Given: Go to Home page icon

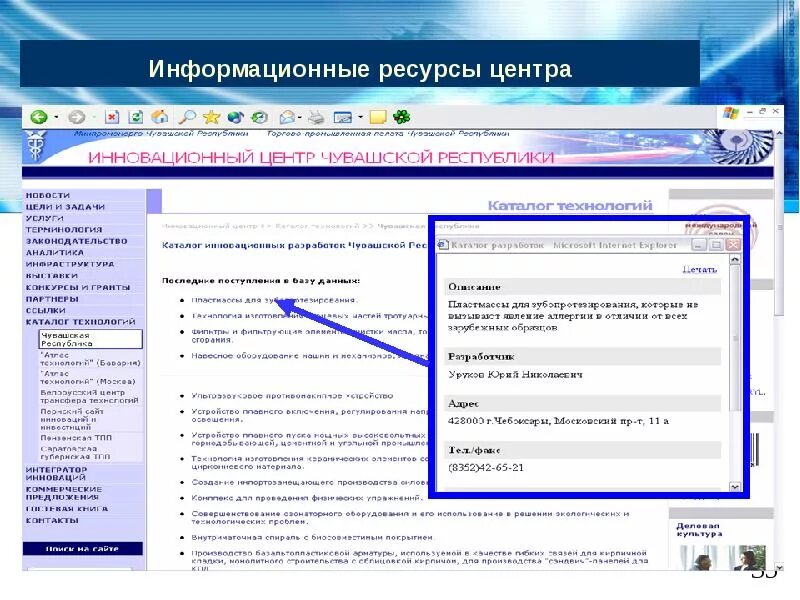Looking at the screenshot, I should click(x=160, y=117).
